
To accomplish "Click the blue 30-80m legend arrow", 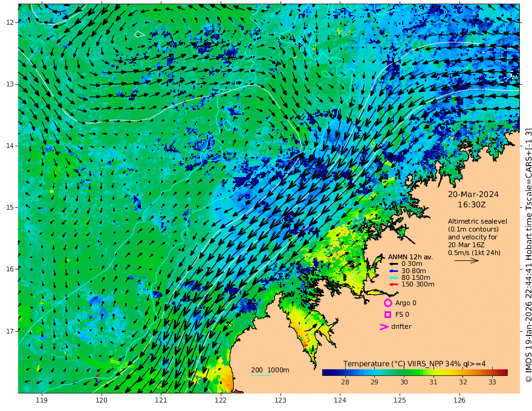I will (393, 271).
